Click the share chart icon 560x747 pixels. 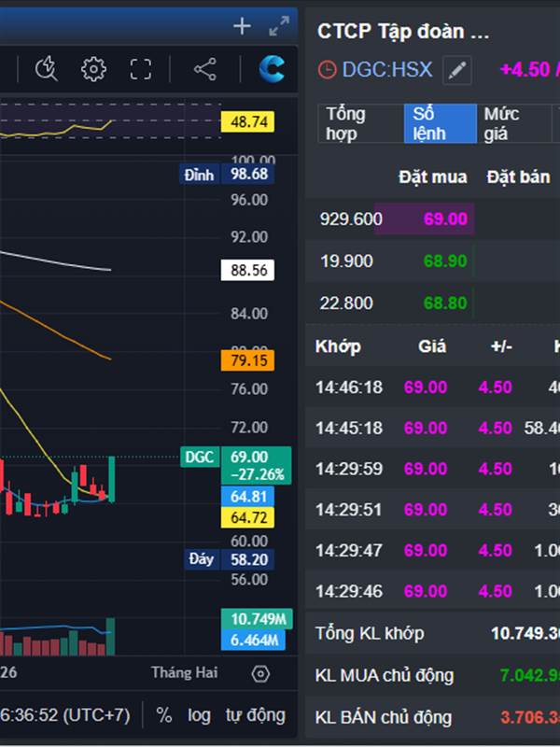204,69
